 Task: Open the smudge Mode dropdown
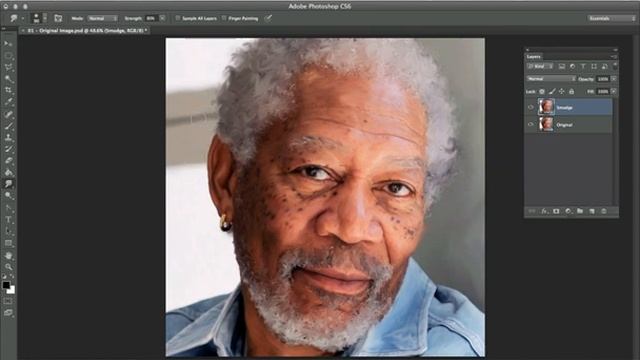point(102,18)
